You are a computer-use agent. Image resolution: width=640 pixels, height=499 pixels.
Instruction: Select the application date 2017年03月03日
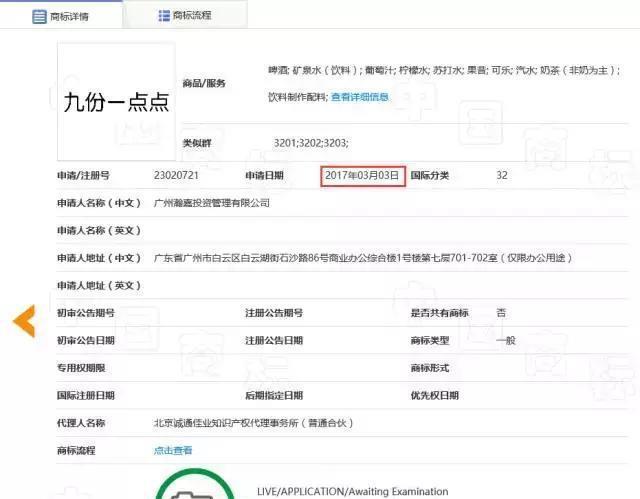(362, 175)
